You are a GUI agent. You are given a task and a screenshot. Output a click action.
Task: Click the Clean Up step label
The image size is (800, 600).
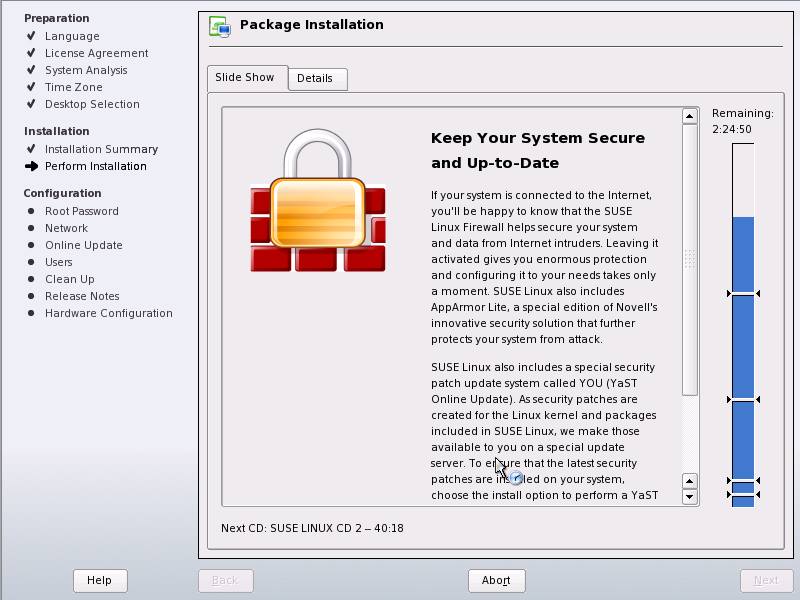pyautogui.click(x=70, y=279)
